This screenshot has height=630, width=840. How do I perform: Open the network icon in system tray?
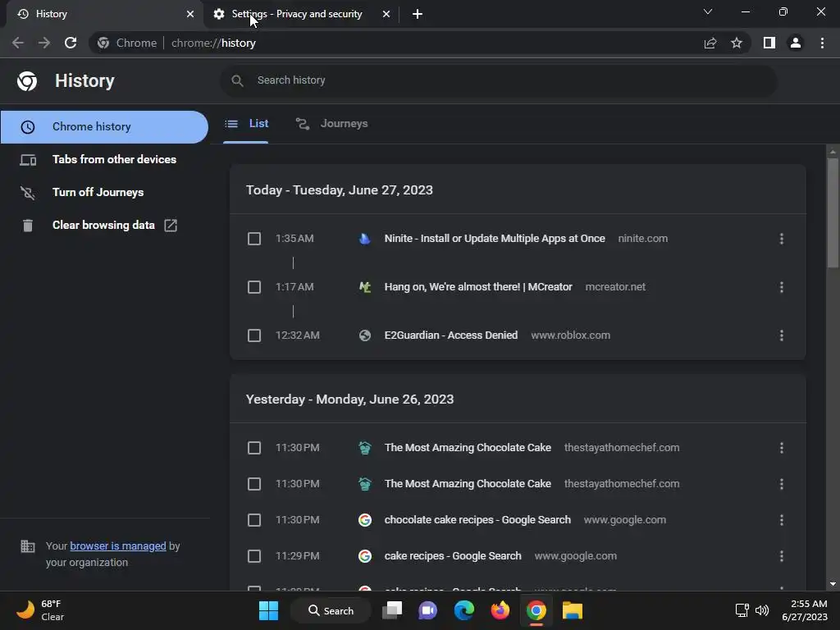(x=742, y=610)
